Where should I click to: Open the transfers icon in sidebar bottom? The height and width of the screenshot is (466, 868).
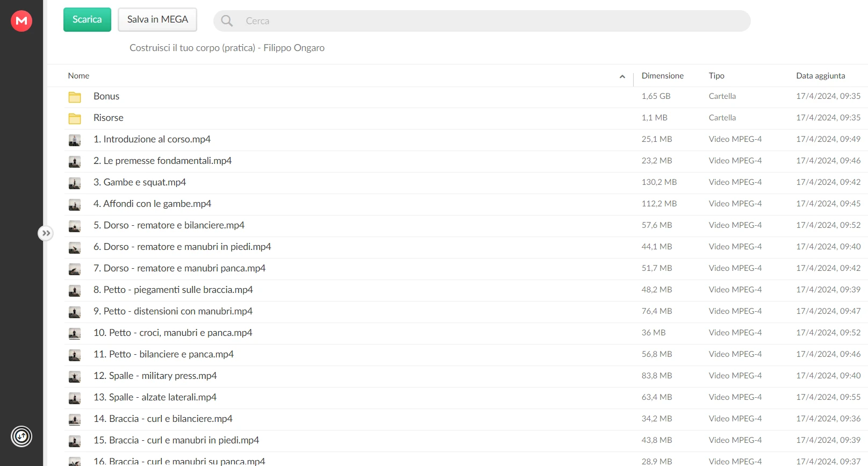tap(21, 436)
